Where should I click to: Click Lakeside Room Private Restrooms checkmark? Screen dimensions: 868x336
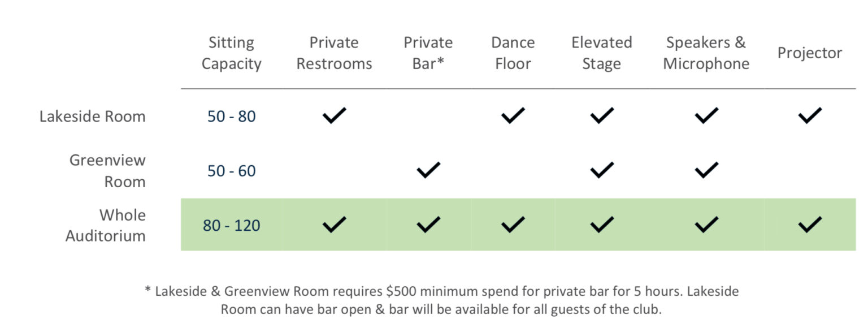[x=334, y=116]
